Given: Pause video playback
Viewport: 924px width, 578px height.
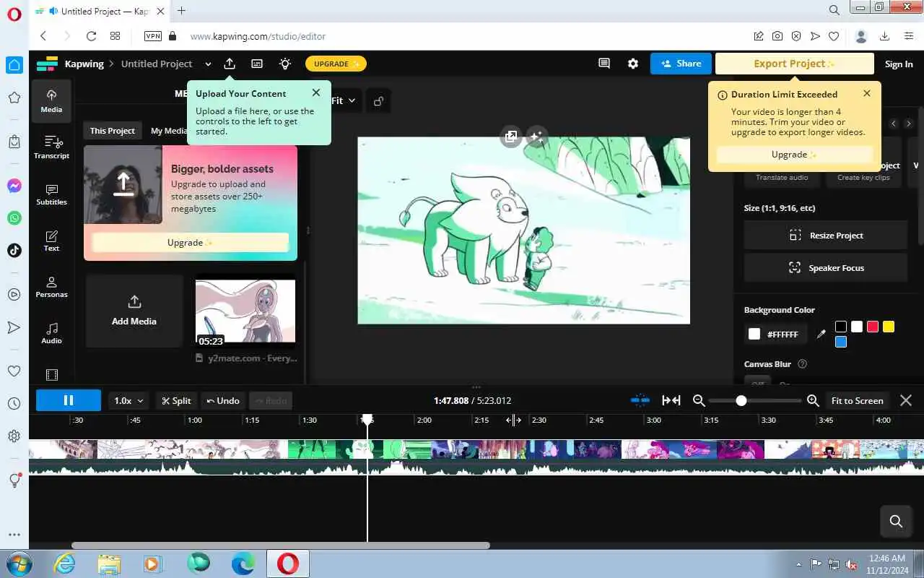Looking at the screenshot, I should (69, 400).
